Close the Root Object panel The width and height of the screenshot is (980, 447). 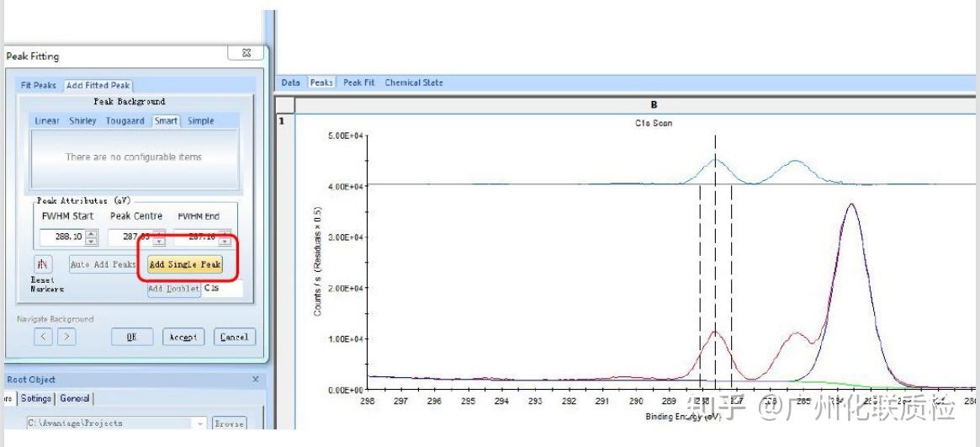pyautogui.click(x=255, y=380)
